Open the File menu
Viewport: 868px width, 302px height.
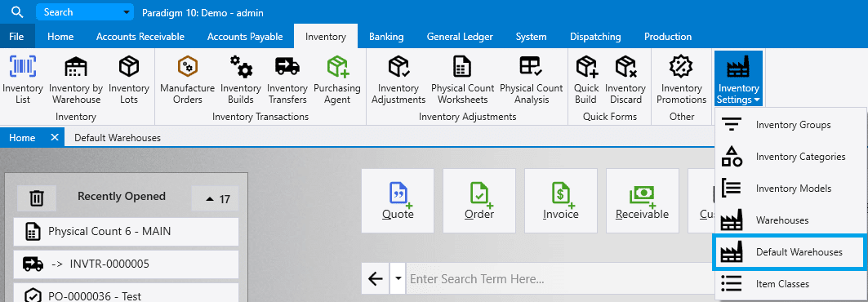[16, 37]
